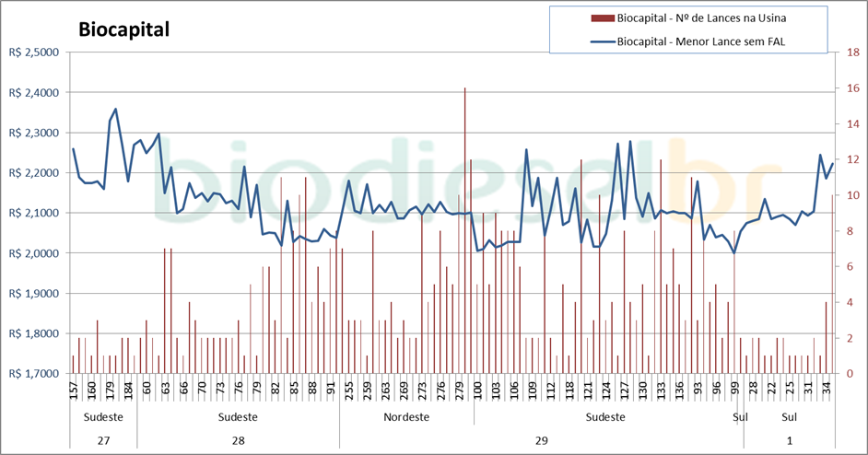Click the R$ 1,7000 left axis label

click(32, 374)
